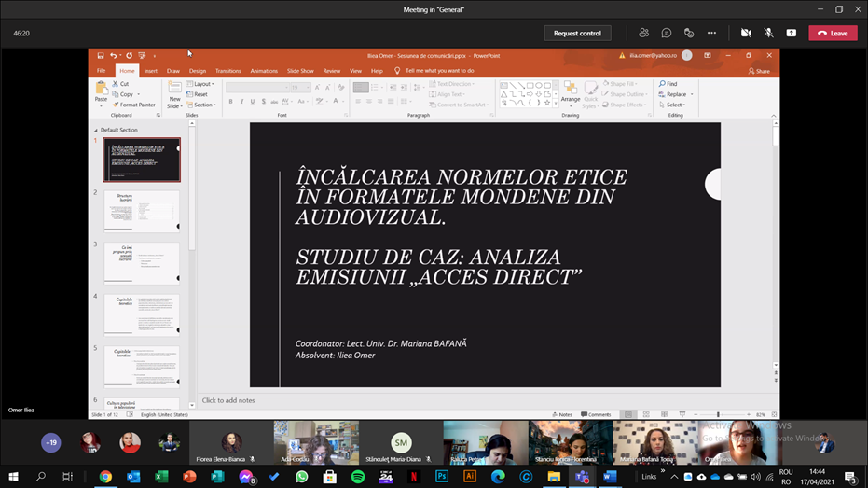Screen dimensions: 868x488
Task: Click the More actions ellipsis in Teams
Action: pos(711,33)
